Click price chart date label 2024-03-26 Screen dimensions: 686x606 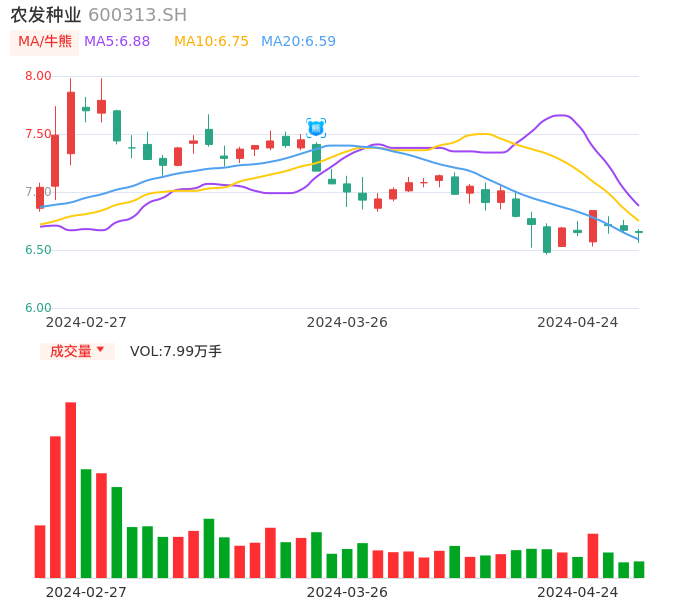[x=347, y=322]
